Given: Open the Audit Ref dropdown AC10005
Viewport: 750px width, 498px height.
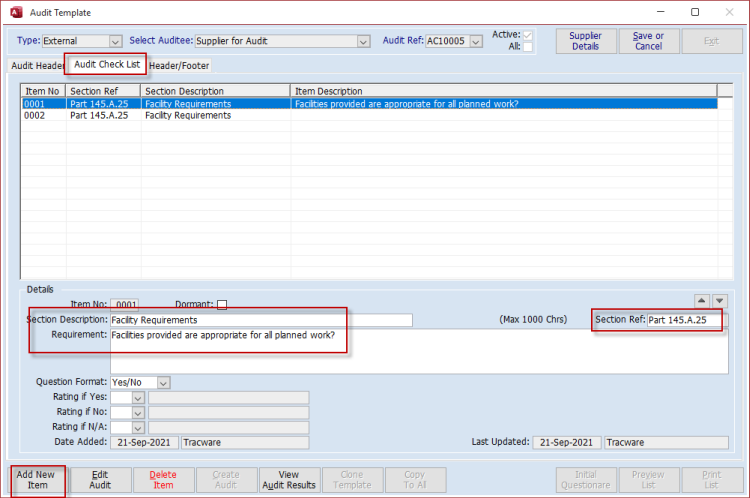Looking at the screenshot, I should [x=475, y=42].
